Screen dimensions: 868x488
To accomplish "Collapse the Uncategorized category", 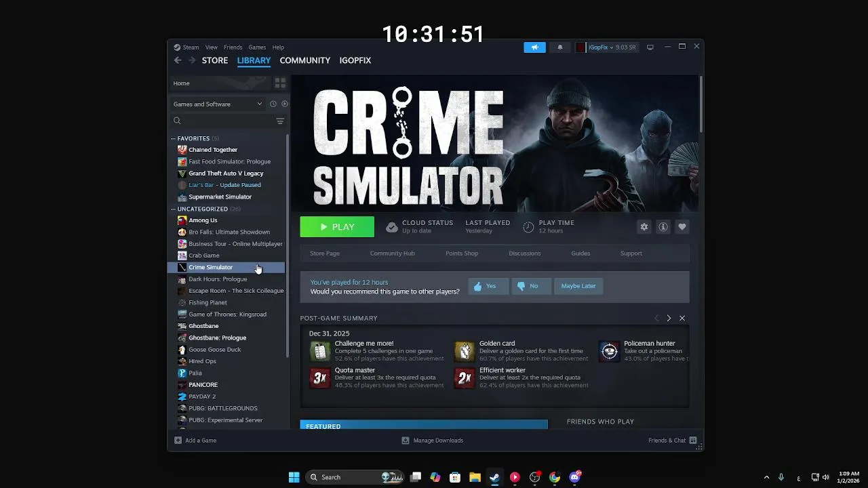I will click(x=174, y=209).
